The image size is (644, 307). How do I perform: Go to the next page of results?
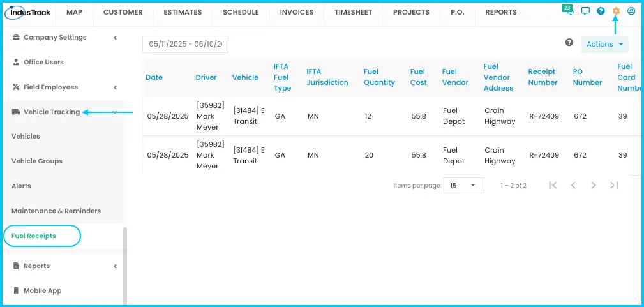594,185
